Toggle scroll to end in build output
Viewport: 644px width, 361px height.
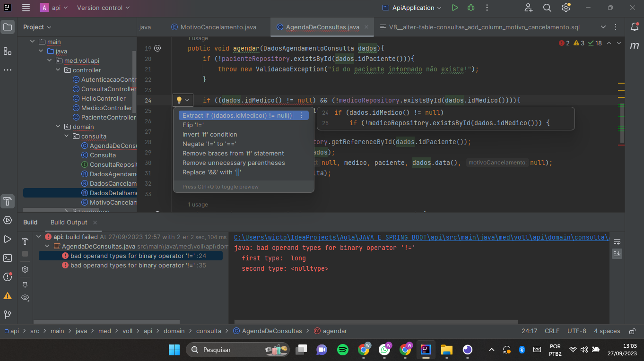point(617,254)
